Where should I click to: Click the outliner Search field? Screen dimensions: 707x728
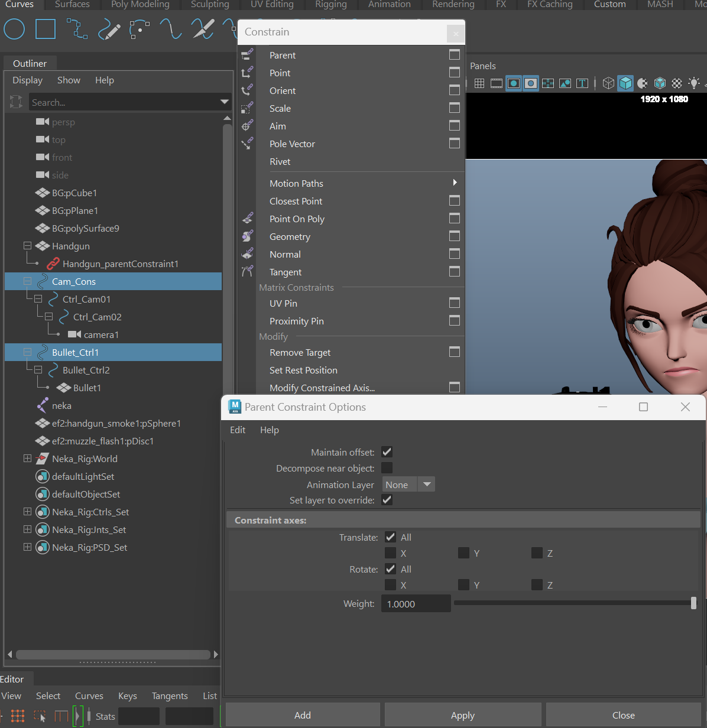click(123, 102)
